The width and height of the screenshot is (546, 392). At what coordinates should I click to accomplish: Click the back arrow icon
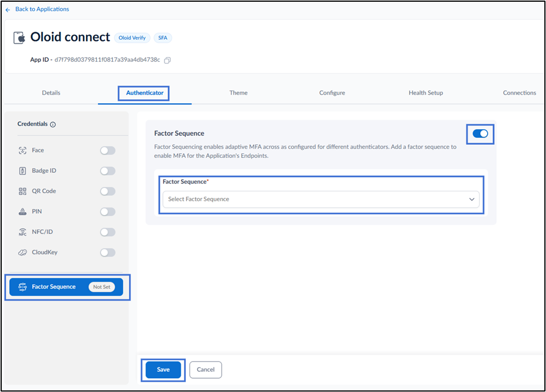click(x=8, y=10)
